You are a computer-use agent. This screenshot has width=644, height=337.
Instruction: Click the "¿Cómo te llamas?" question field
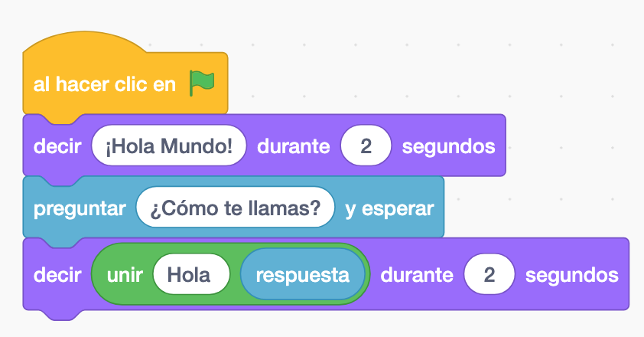[236, 208]
